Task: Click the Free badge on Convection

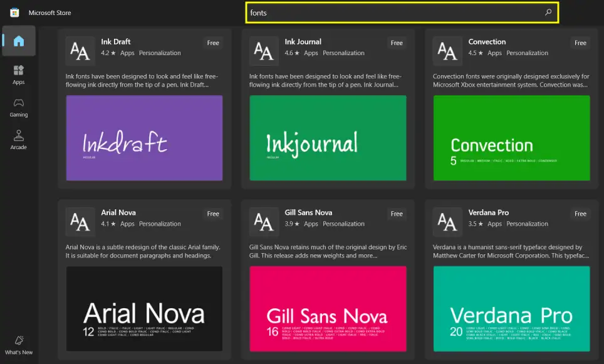Action: click(580, 43)
